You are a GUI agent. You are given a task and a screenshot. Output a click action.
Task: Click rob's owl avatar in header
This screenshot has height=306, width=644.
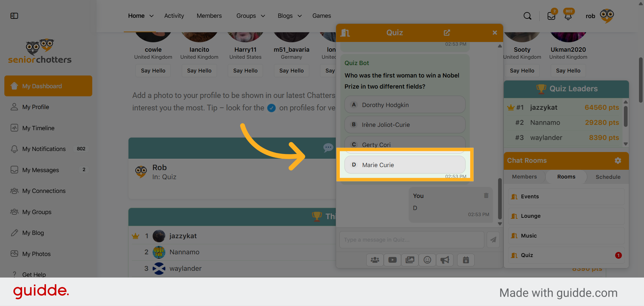607,16
